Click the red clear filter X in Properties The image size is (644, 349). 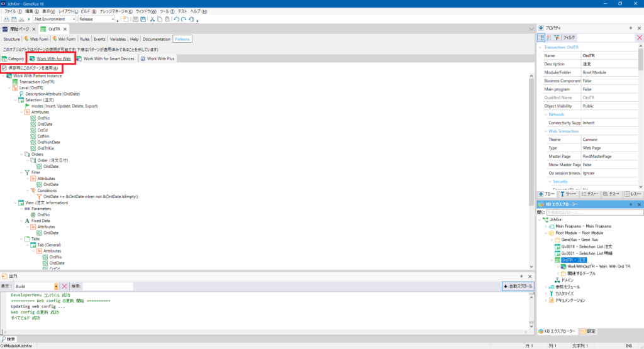(640, 38)
